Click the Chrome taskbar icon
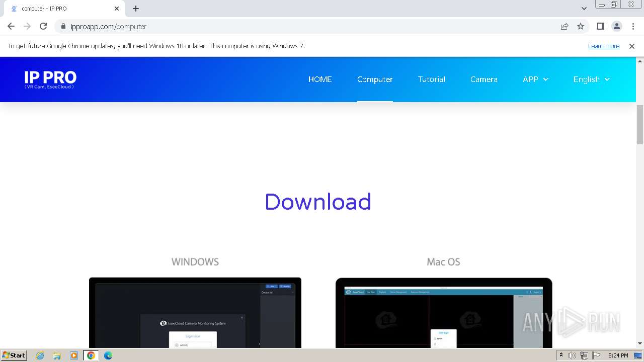The width and height of the screenshot is (644, 362). tap(91, 355)
